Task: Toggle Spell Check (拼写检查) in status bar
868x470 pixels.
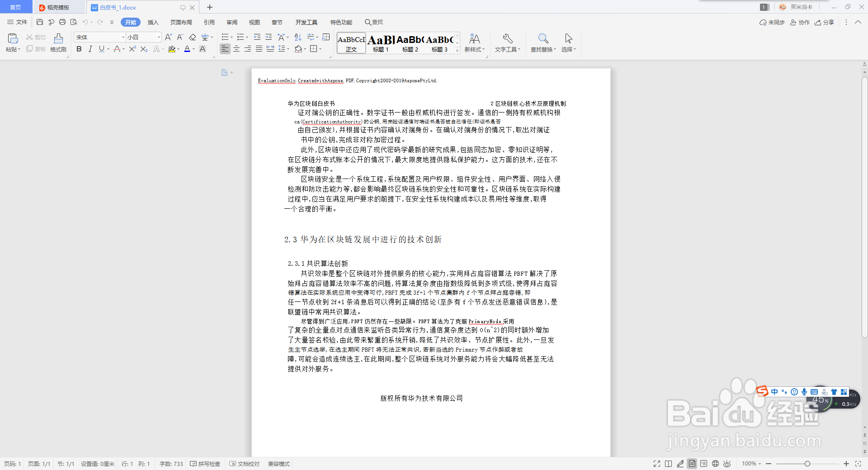Action: 205,464
